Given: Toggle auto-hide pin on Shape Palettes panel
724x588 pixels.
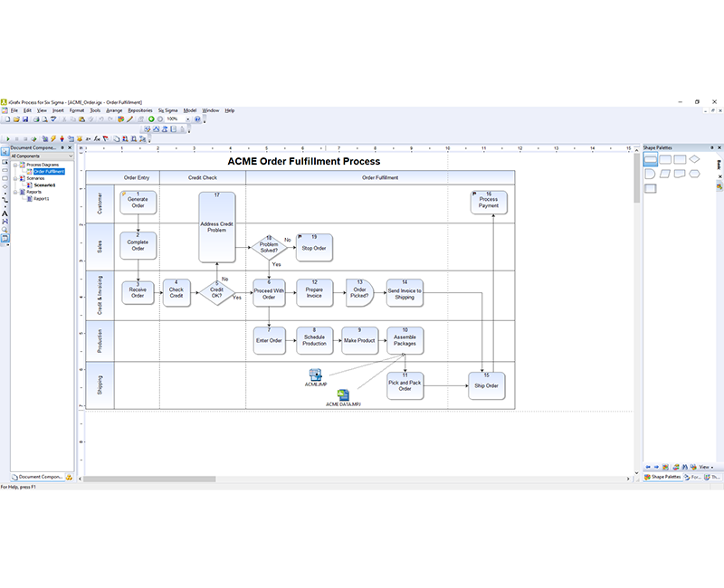Looking at the screenshot, I should [x=712, y=147].
